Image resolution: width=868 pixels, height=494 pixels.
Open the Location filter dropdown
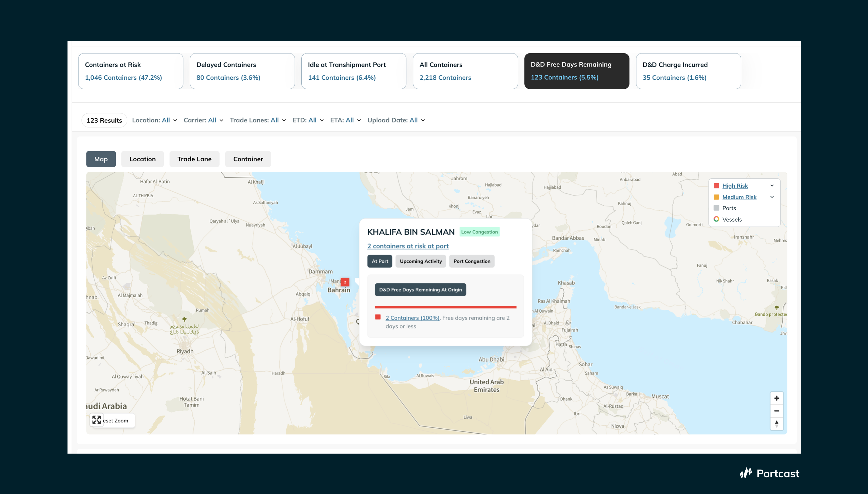click(x=154, y=120)
